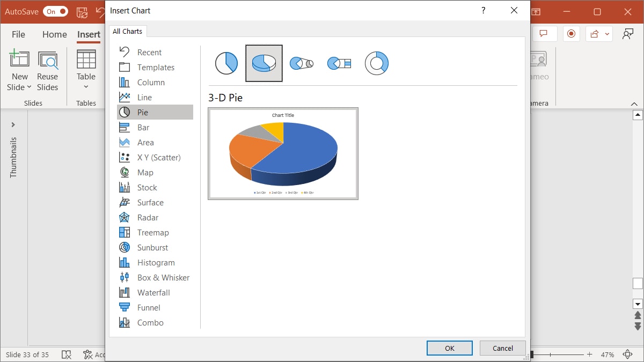Switch to the Home ribbon tab
Image resolution: width=644 pixels, height=362 pixels.
tap(54, 34)
